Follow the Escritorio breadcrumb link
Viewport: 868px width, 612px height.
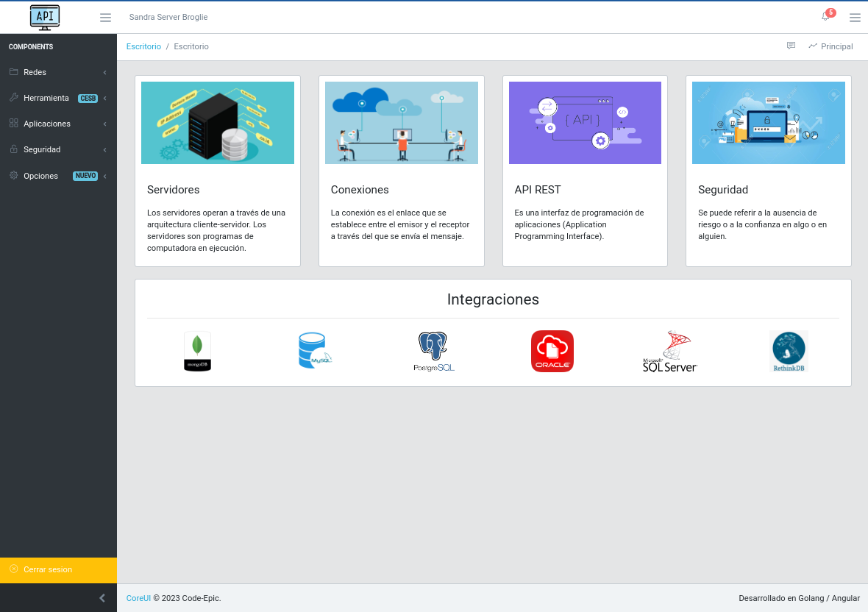143,46
